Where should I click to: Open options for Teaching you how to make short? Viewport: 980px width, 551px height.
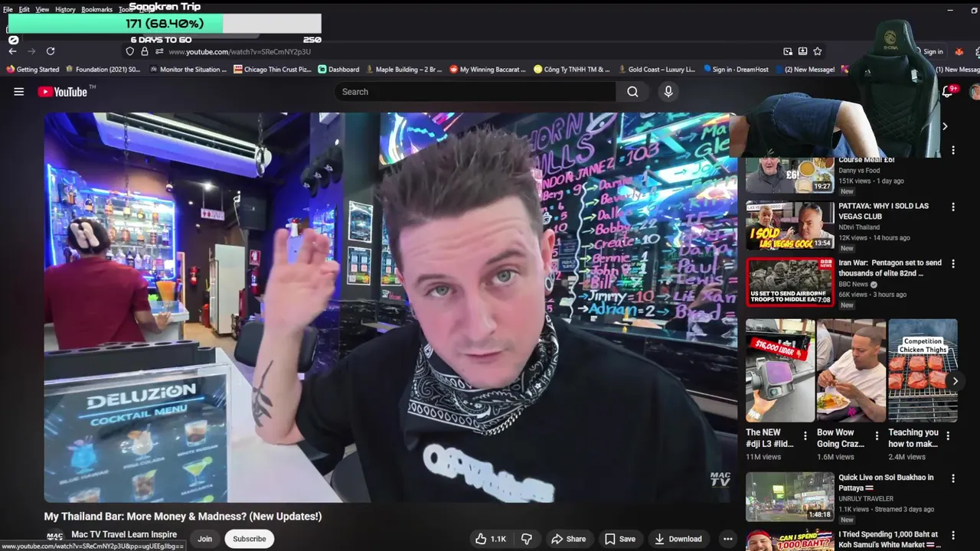(x=948, y=435)
